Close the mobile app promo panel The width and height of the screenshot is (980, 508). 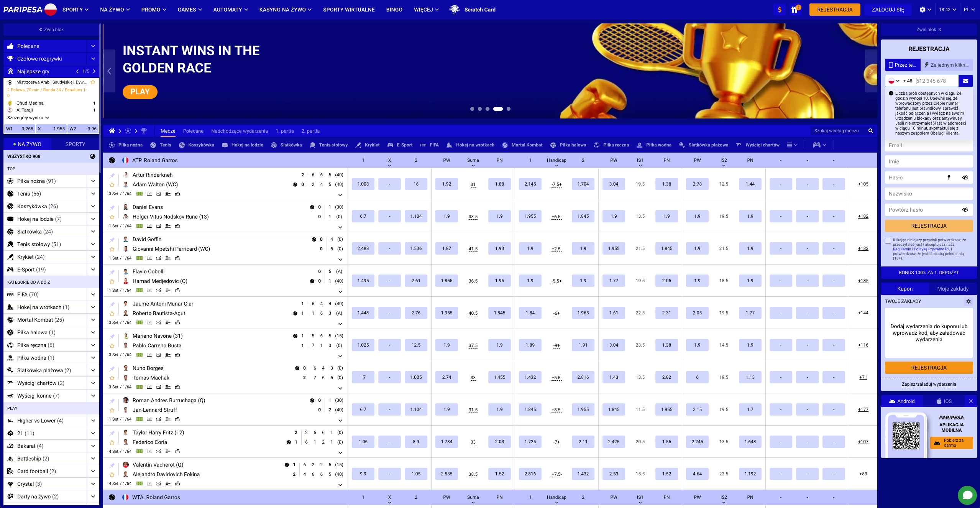971,401
